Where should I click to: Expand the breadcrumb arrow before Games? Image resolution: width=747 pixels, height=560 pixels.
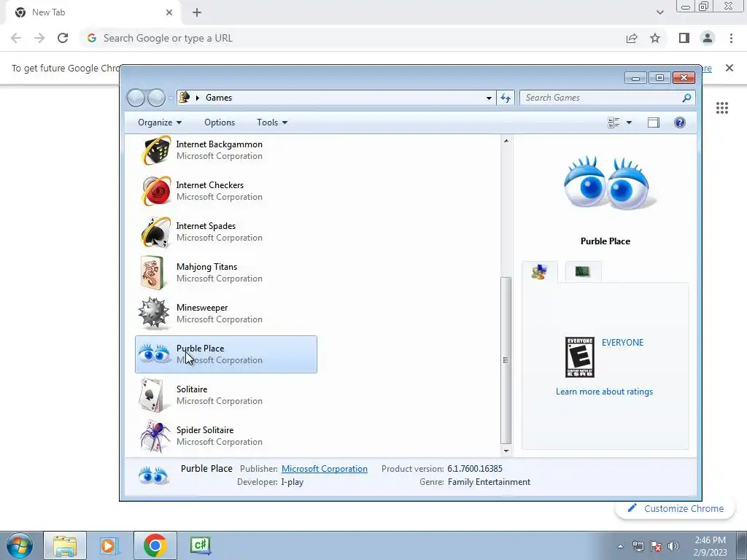[x=197, y=98]
